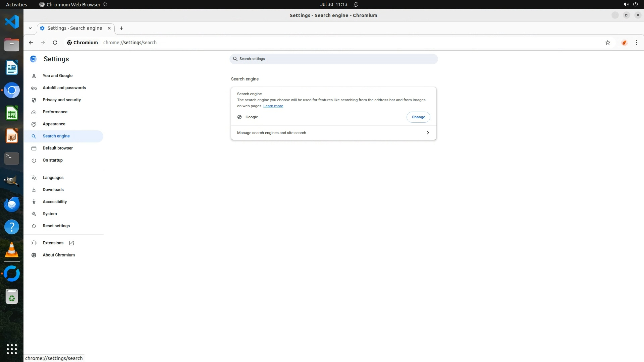The height and width of the screenshot is (362, 644).
Task: Click the profile avatar icon in toolbar
Action: click(624, 43)
